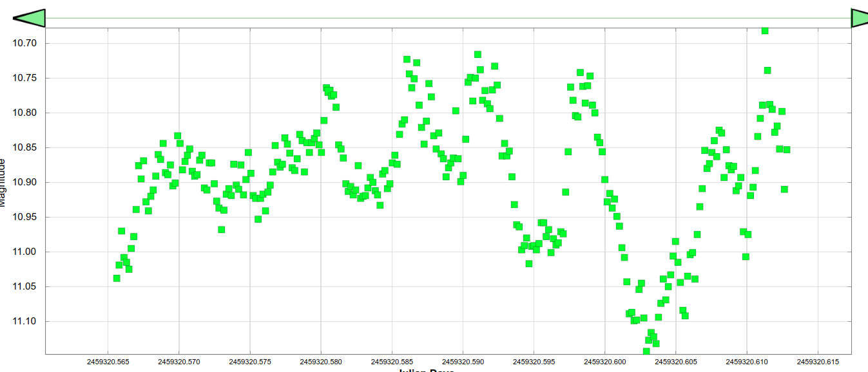
Task: Click the 2459320.590 x-axis tick label
Action: pyautogui.click(x=462, y=362)
